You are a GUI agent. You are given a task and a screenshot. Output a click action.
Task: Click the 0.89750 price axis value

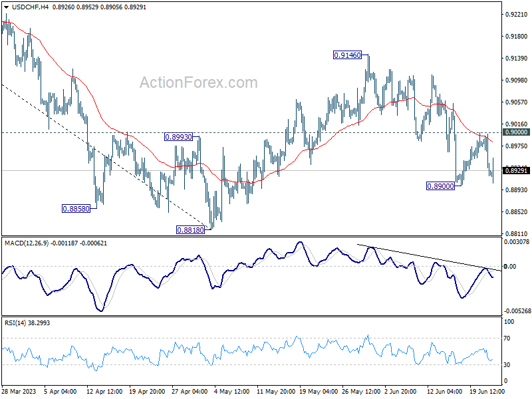click(517, 146)
